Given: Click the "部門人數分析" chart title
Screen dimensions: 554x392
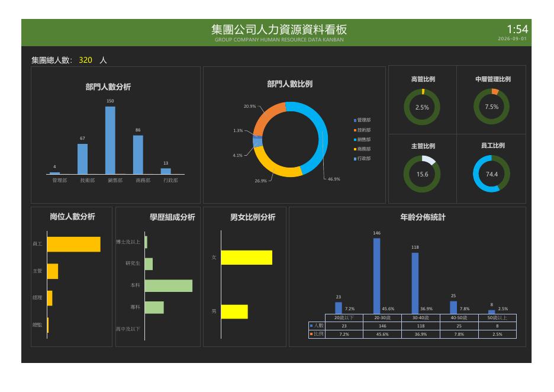Looking at the screenshot, I should tap(108, 86).
